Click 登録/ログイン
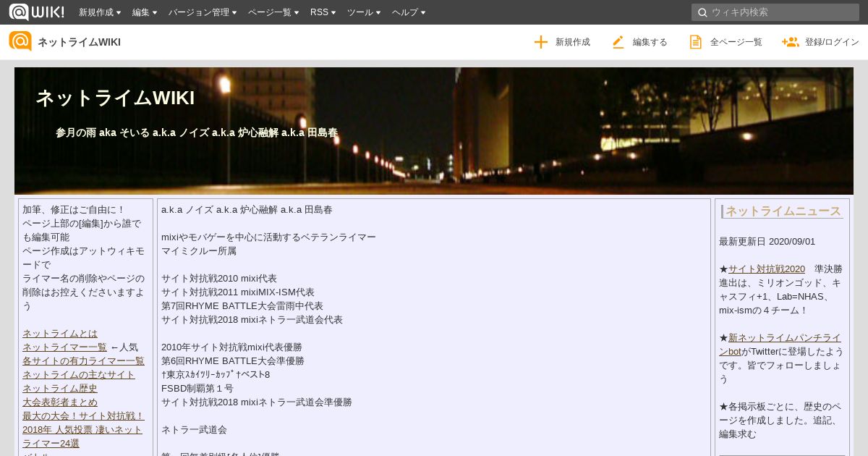 pyautogui.click(x=820, y=42)
